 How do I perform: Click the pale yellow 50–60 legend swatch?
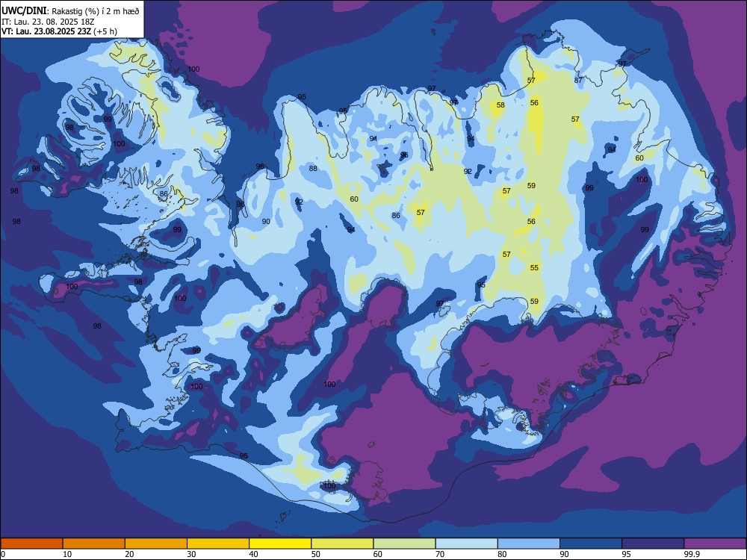(x=342, y=543)
